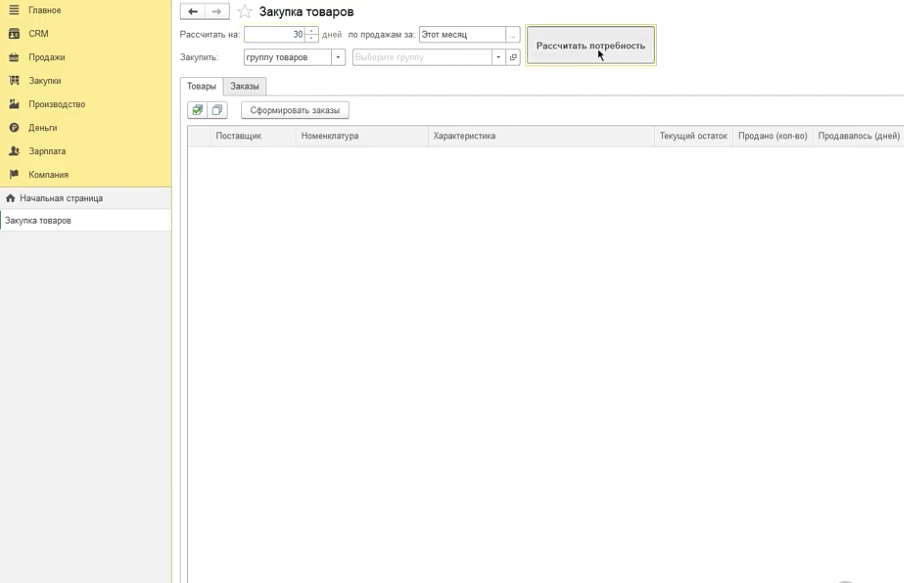Image resolution: width=904 pixels, height=583 pixels.
Task: Select the Товары tab
Action: click(x=201, y=86)
